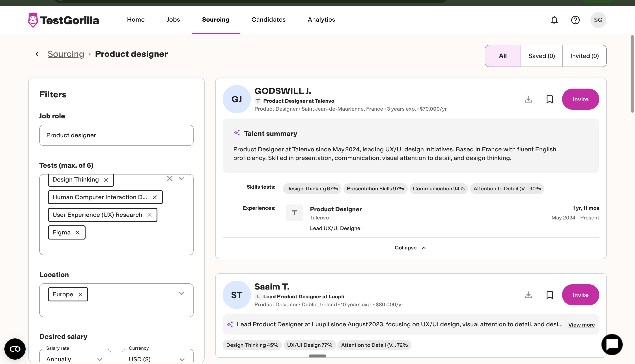Invite Saaim T.
The image size is (635, 364).
coord(580,295)
